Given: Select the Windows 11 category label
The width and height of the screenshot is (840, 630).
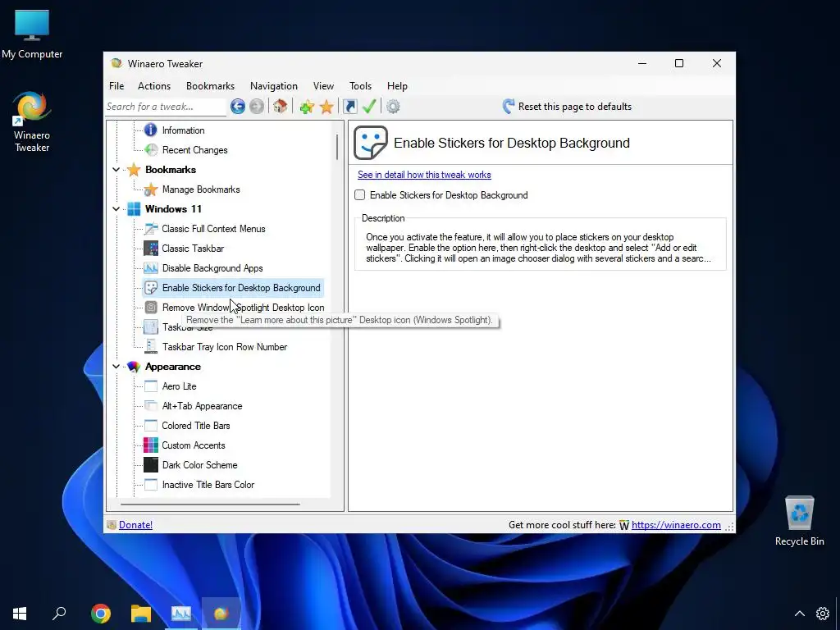Looking at the screenshot, I should tap(173, 209).
